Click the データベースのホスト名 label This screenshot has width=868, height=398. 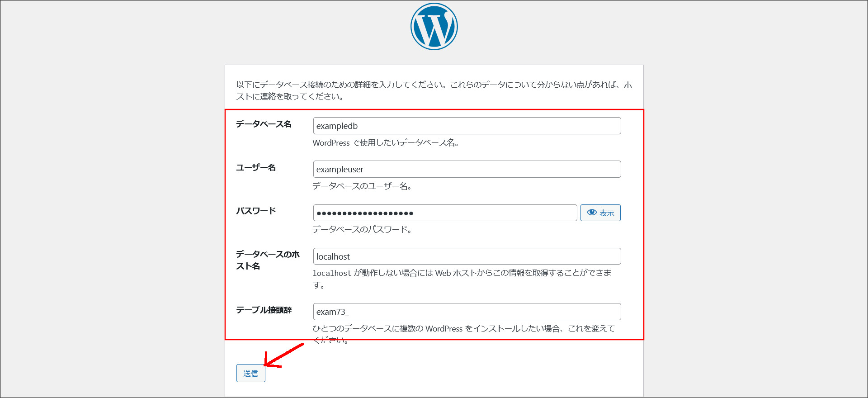tap(267, 260)
